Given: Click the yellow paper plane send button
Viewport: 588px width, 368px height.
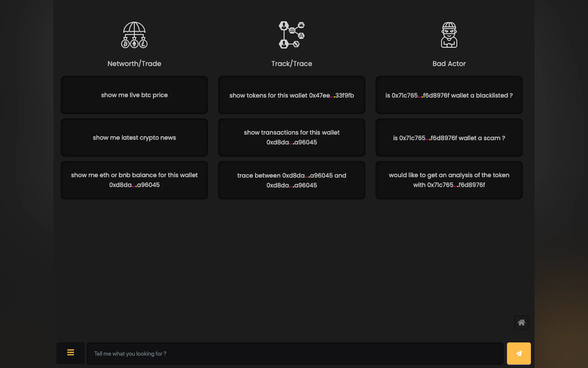Looking at the screenshot, I should pos(519,353).
